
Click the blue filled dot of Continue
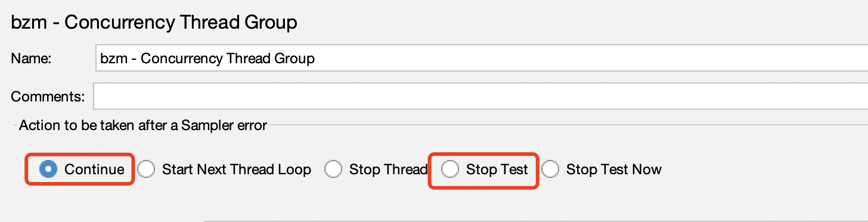click(x=48, y=169)
